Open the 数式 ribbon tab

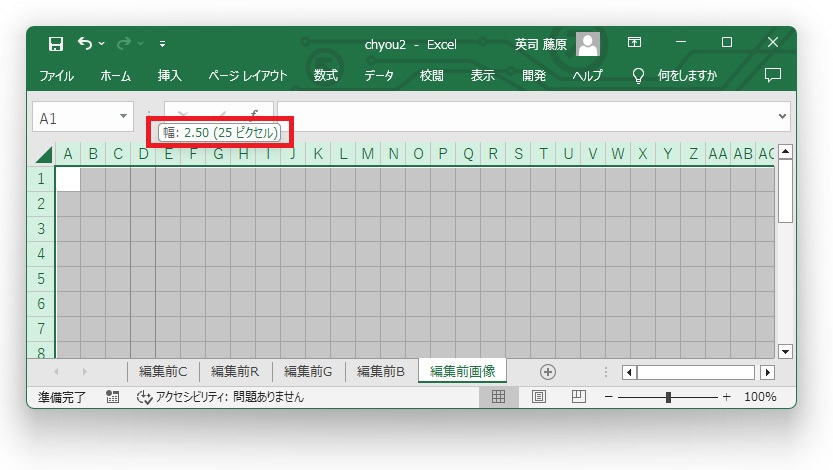[x=326, y=75]
